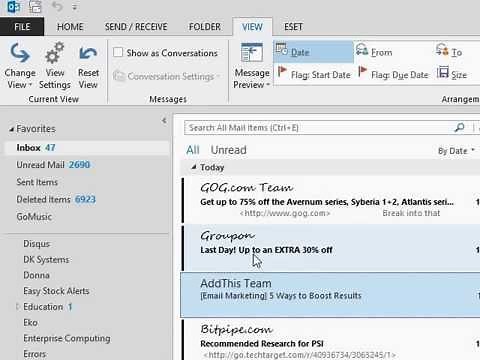Viewport: 480px width, 360px height.
Task: Select the AddThis Team email
Action: pyautogui.click(x=331, y=295)
